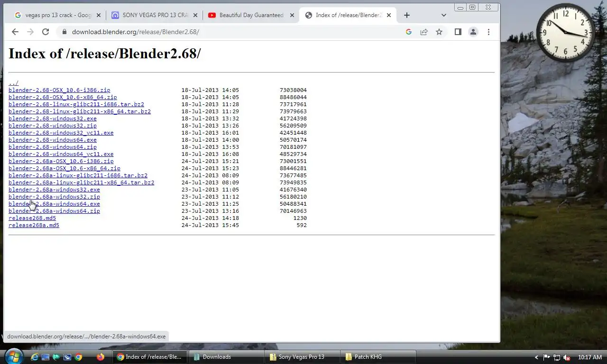Download blender-2.68-linux-glibc211-i686.tar.bz2
607x364 pixels.
tap(76, 104)
